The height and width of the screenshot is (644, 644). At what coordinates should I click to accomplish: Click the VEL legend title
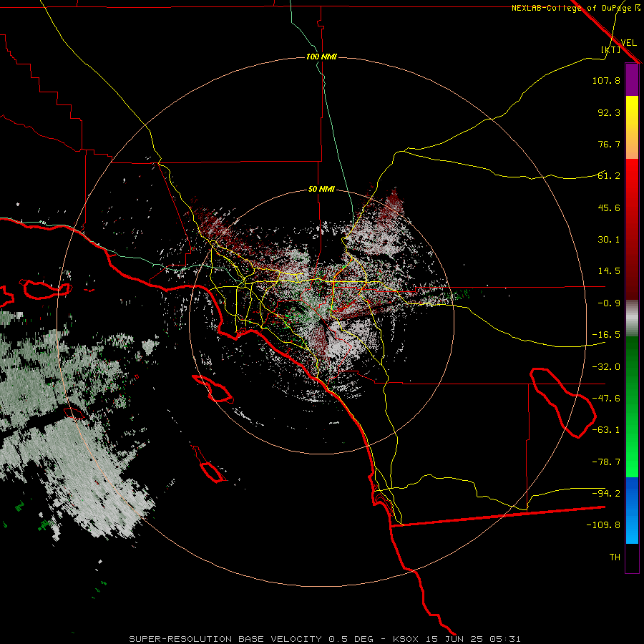click(628, 43)
